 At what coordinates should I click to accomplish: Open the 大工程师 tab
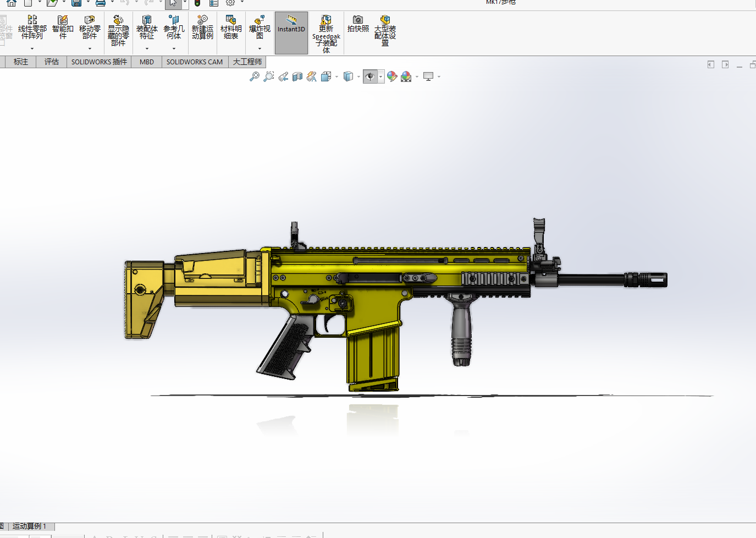[247, 62]
